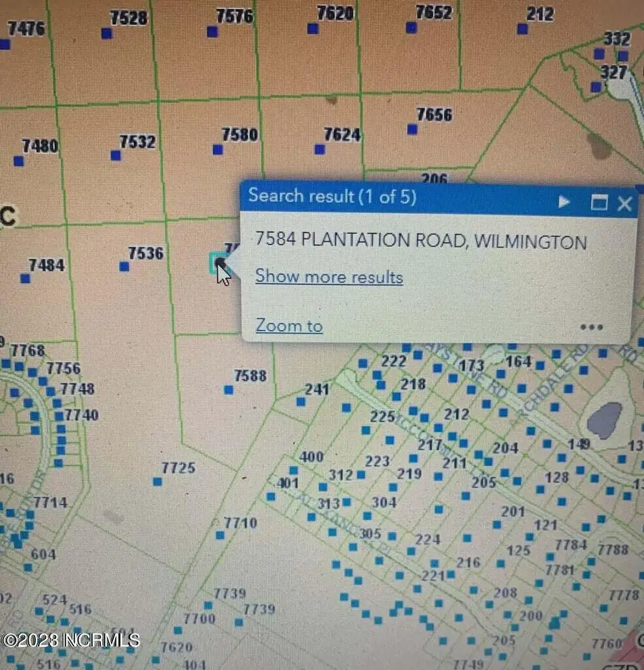The image size is (644, 670).
Task: Select address marker 7725
Action: point(157,482)
